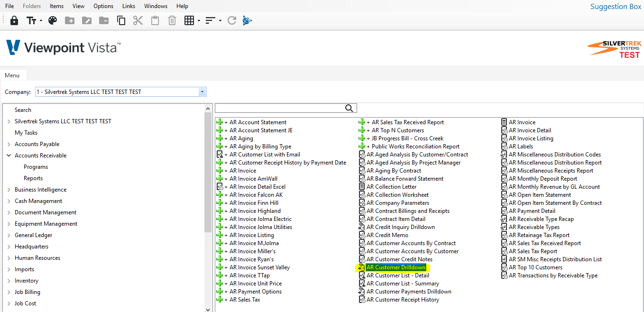Open the Windows menu
Screen dimensions: 644x312
pos(156,6)
